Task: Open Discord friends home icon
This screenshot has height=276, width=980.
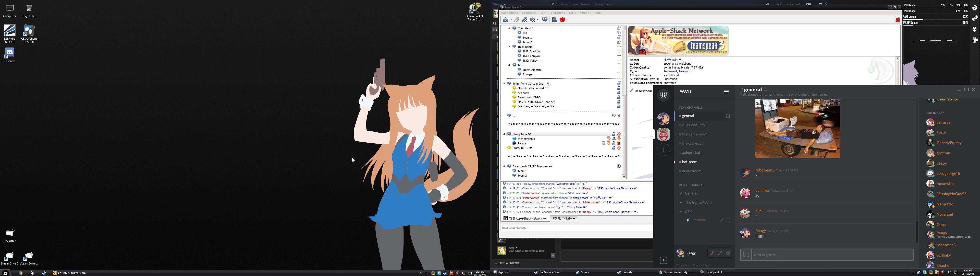Action: tap(664, 95)
